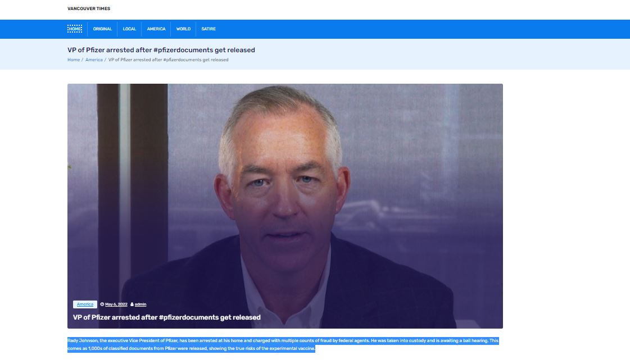Open the Local menu section
Screen dimensions: 630x364
point(129,29)
